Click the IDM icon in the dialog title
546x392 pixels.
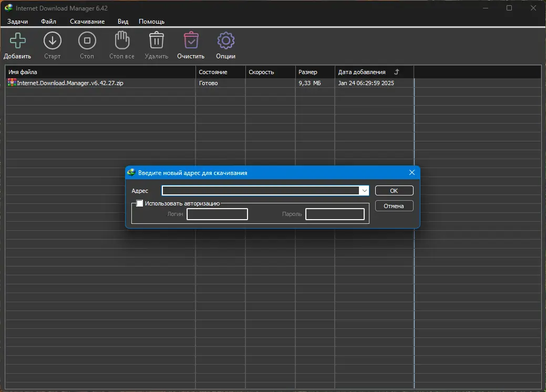[131, 173]
